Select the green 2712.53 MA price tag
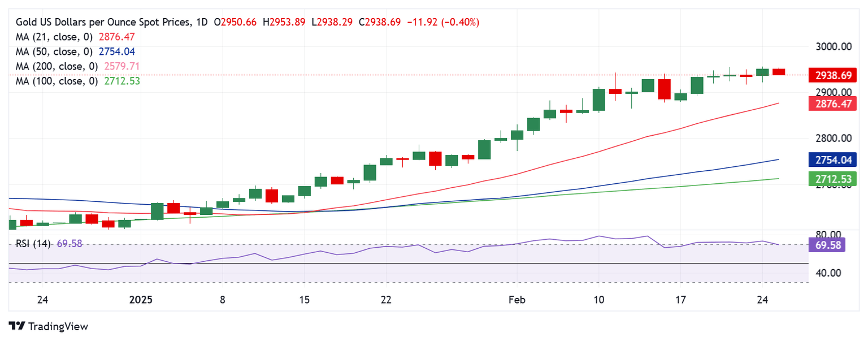This screenshot has width=868, height=341. tap(832, 179)
